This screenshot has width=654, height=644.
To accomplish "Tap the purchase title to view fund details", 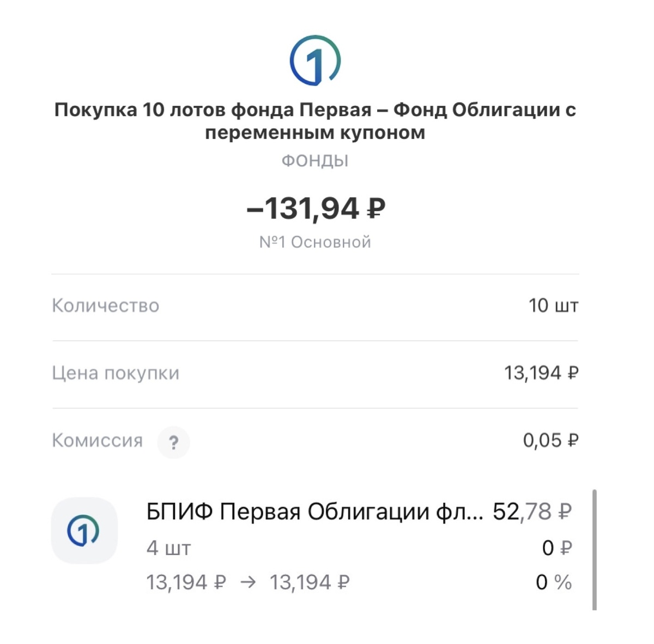I will pyautogui.click(x=315, y=121).
